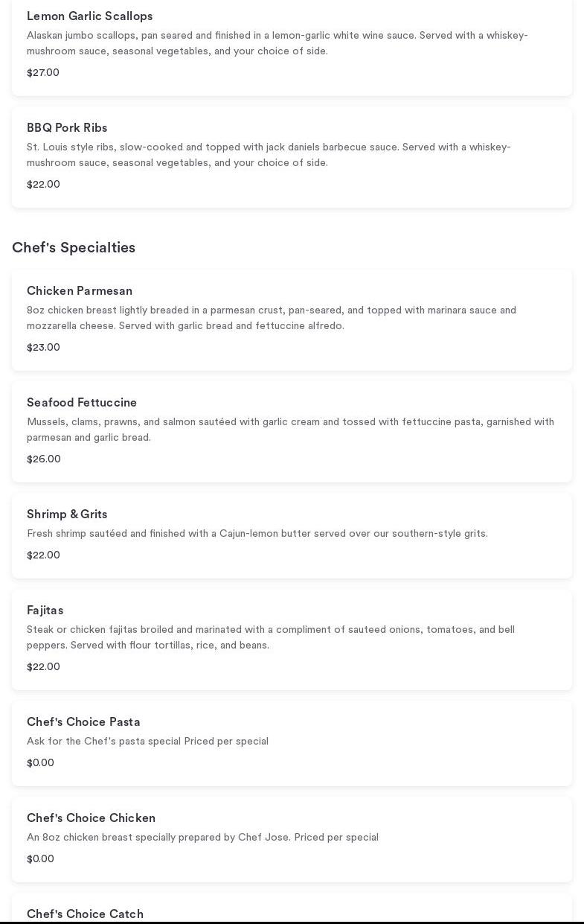Click Chef's Choice Catch title
The image size is (584, 924).
[85, 914]
